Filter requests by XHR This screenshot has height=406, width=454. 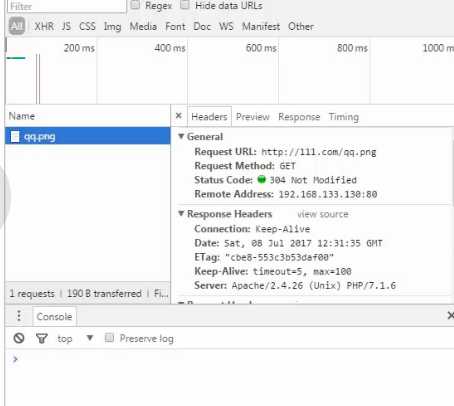pyautogui.click(x=44, y=26)
